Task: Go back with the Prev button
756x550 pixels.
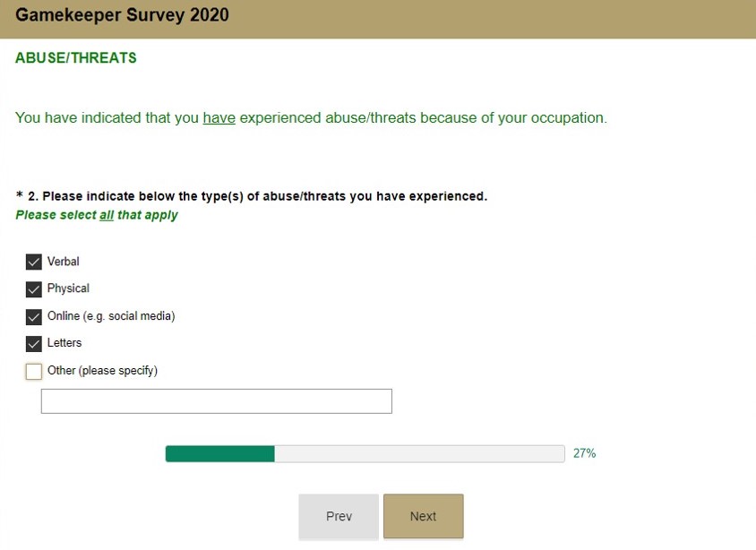Action: tap(339, 517)
